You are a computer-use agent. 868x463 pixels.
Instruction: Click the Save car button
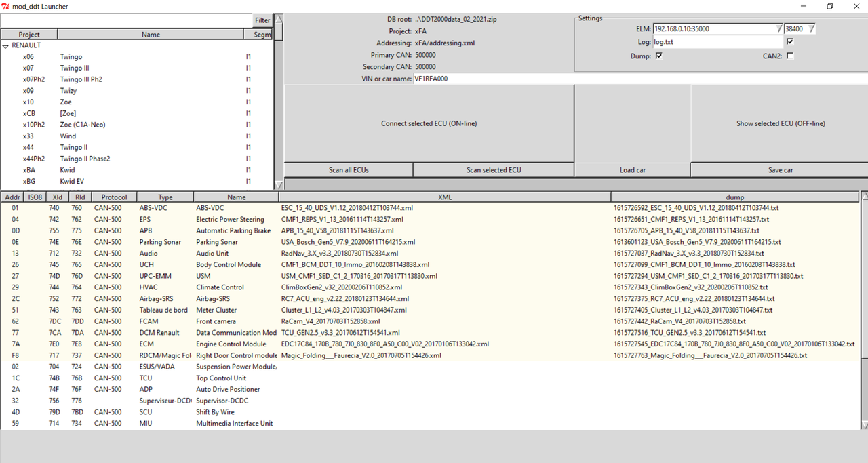(780, 170)
